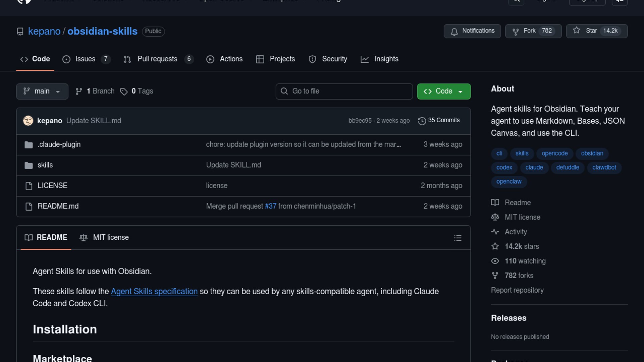This screenshot has width=644, height=362.
Task: Open the README.md file
Action: tap(58, 206)
